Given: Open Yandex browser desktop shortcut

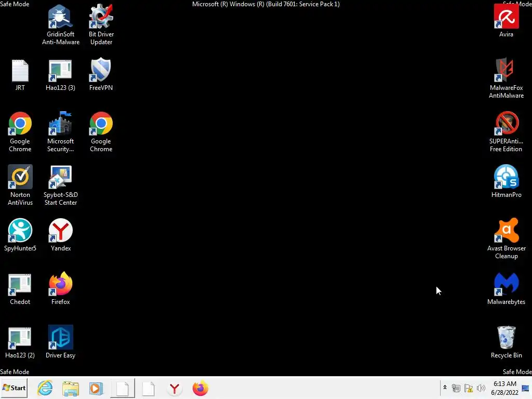Looking at the screenshot, I should pos(60,235).
